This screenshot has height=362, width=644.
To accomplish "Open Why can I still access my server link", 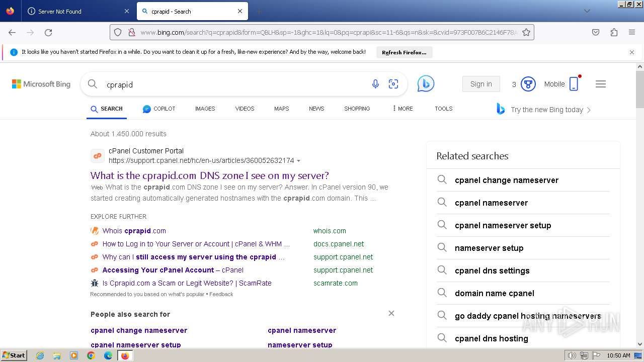I will (x=194, y=257).
